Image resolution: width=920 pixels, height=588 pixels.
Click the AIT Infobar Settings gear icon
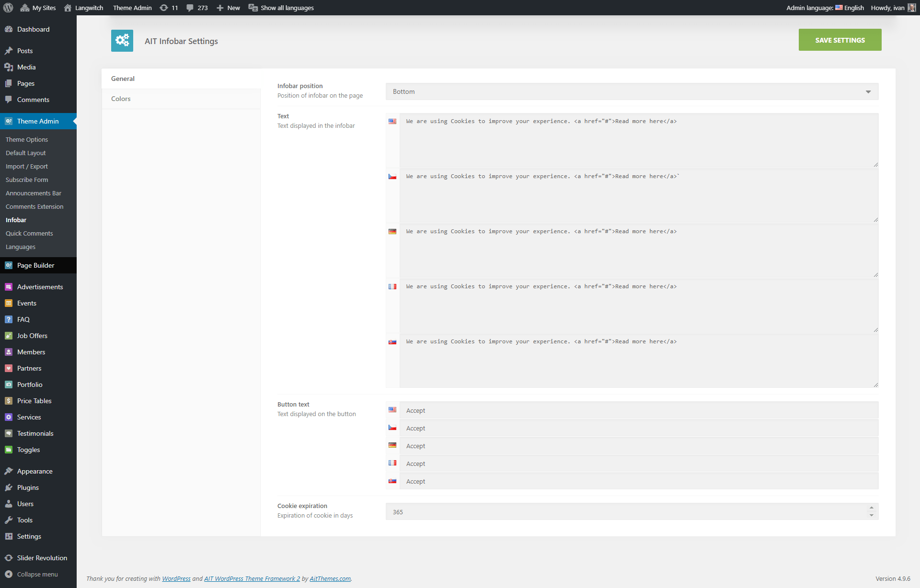[x=122, y=41]
